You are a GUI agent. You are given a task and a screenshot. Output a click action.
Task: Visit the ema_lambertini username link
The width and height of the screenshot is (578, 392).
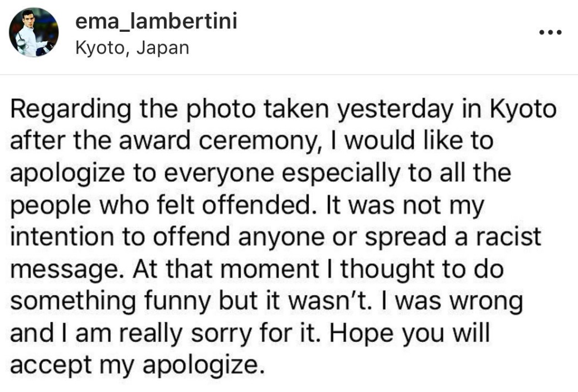156,21
